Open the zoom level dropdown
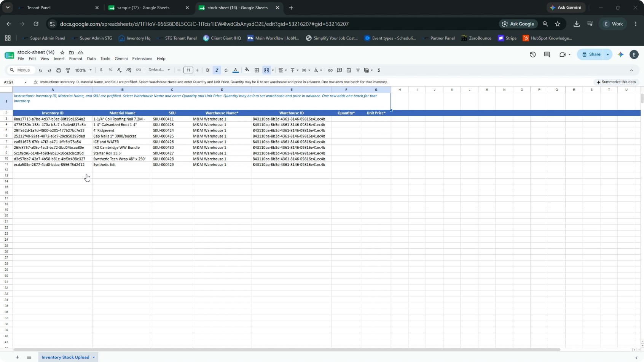Viewport: 644px width, 362px height. pyautogui.click(x=83, y=70)
